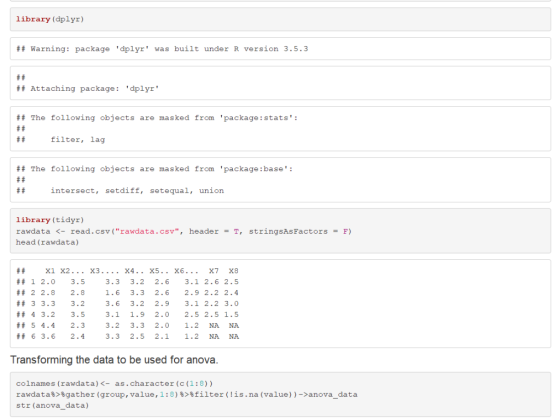Image resolution: width=560 pixels, height=418 pixels.
Task: Click the 'masked from package:base' message
Action: pos(154,169)
